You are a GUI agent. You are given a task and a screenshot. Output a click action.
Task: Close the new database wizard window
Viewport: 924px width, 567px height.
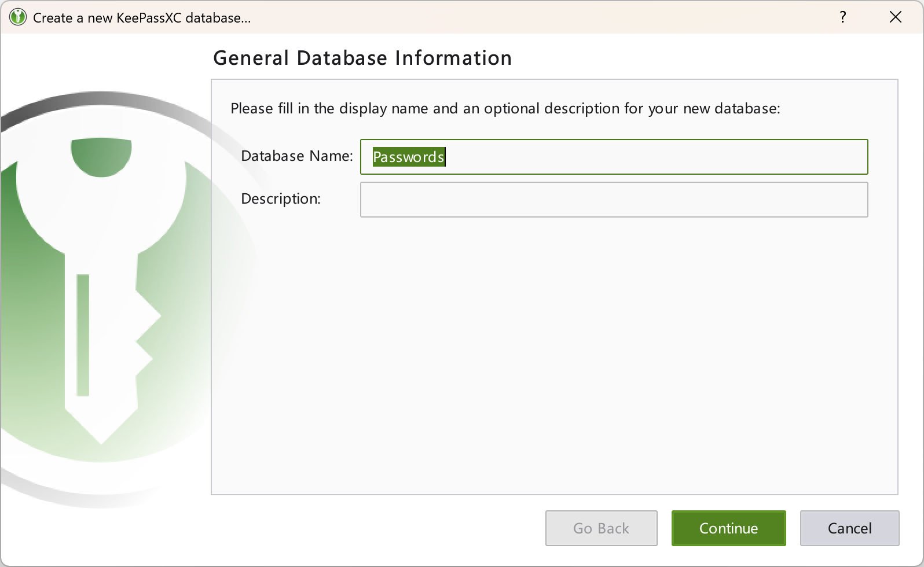click(896, 17)
